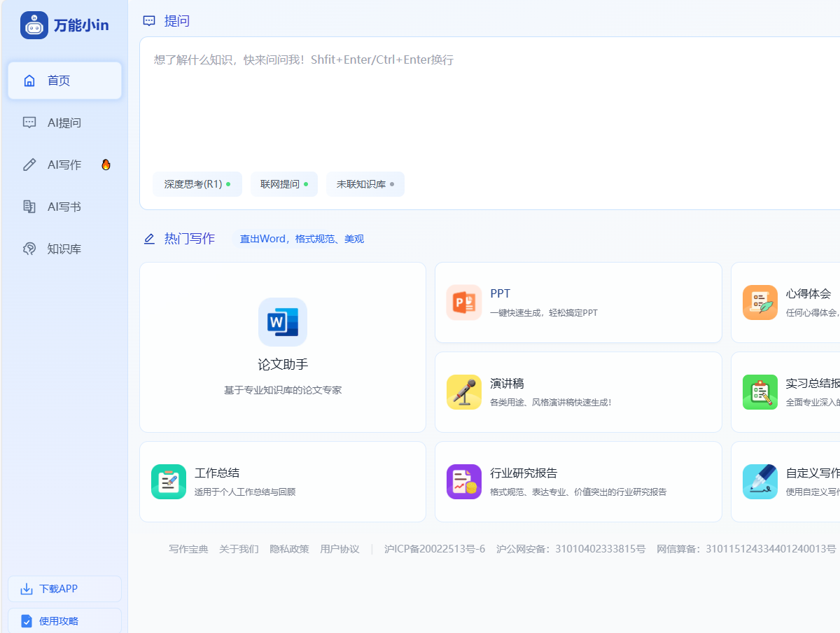The height and width of the screenshot is (633, 840).
Task: Click the 工作总结 clipboard icon
Action: click(x=169, y=482)
